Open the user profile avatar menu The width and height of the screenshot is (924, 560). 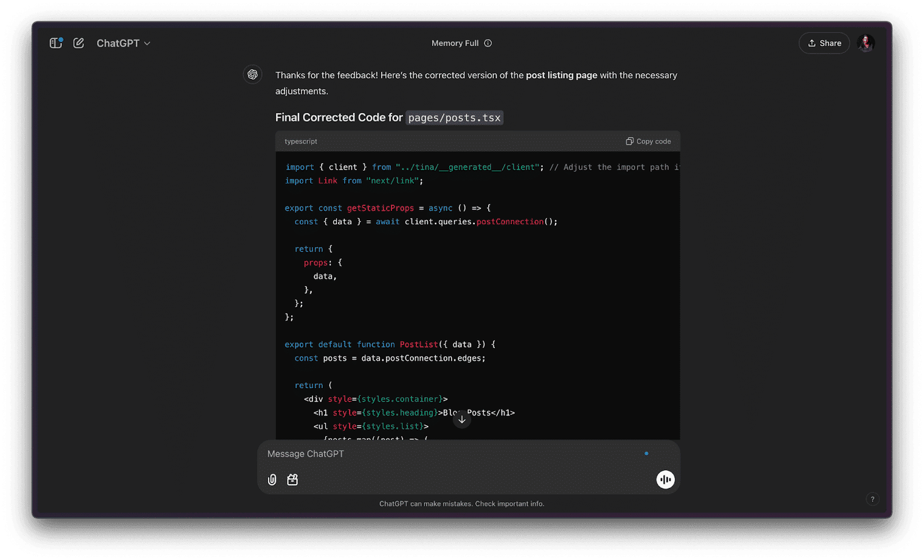(x=866, y=43)
